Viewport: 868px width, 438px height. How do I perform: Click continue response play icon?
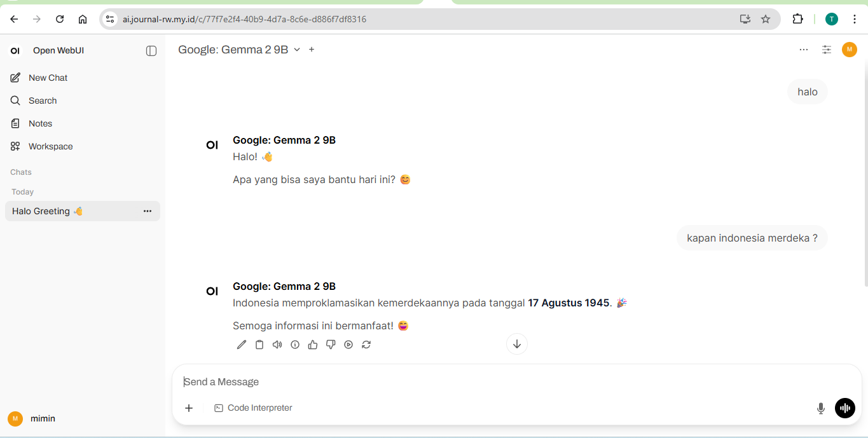pyautogui.click(x=348, y=345)
